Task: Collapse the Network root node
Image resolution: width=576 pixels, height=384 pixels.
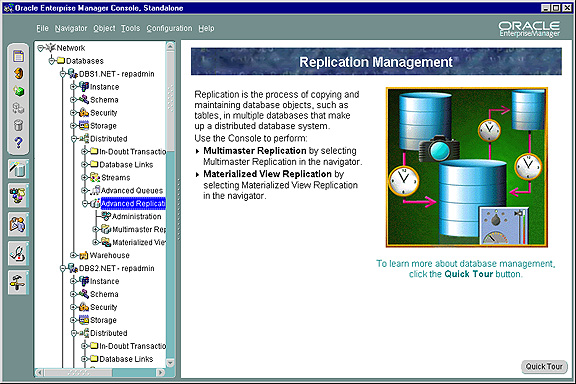Action: [40, 48]
